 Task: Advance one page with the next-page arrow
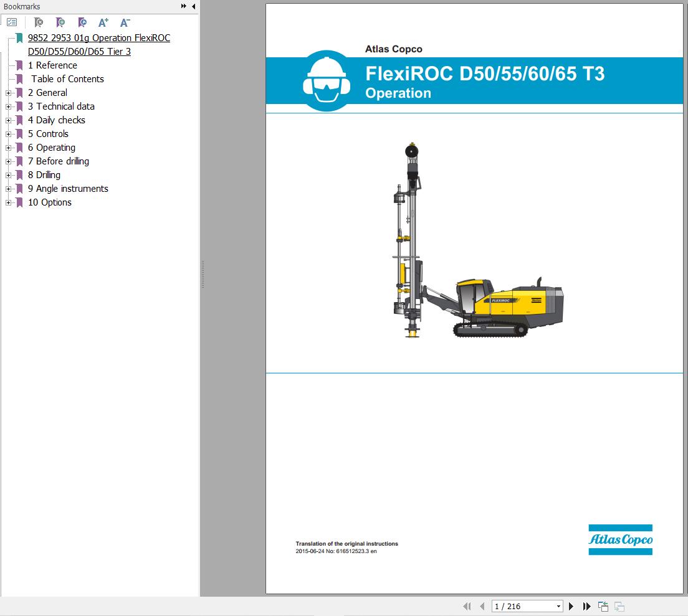pyautogui.click(x=571, y=605)
